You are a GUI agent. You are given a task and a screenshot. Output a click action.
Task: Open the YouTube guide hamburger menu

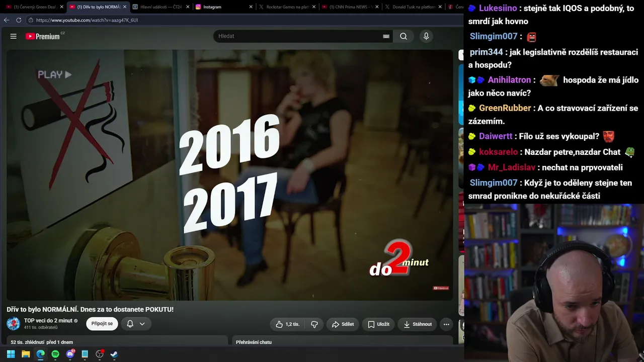pyautogui.click(x=14, y=36)
